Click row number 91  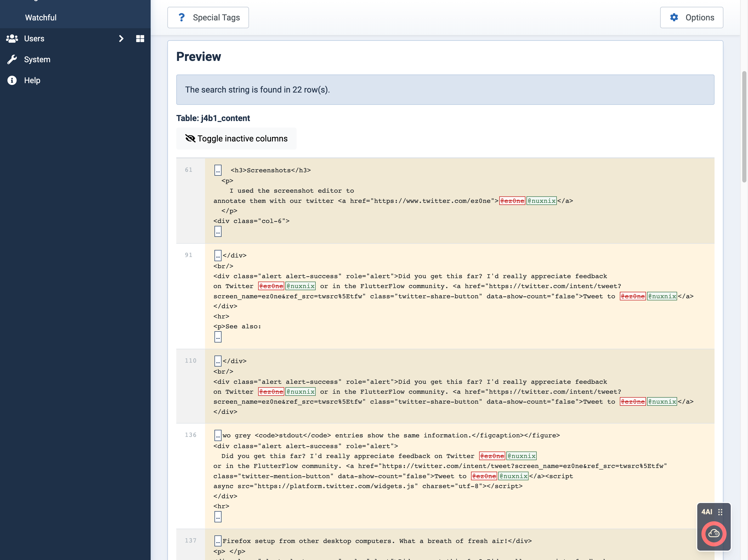pos(188,255)
